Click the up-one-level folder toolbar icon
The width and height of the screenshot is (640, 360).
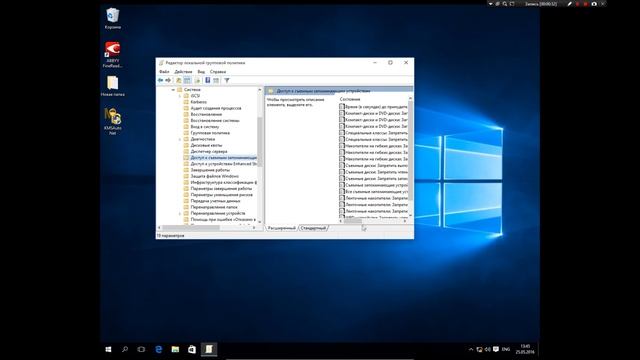point(179,80)
